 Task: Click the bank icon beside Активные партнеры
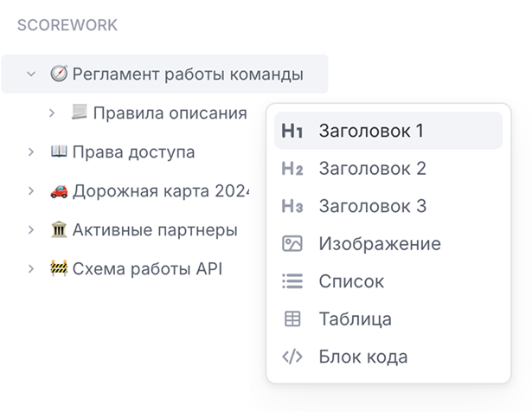tap(59, 230)
